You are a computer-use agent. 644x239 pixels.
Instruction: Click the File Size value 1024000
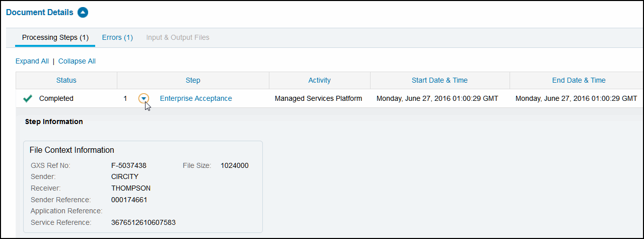pyautogui.click(x=235, y=165)
